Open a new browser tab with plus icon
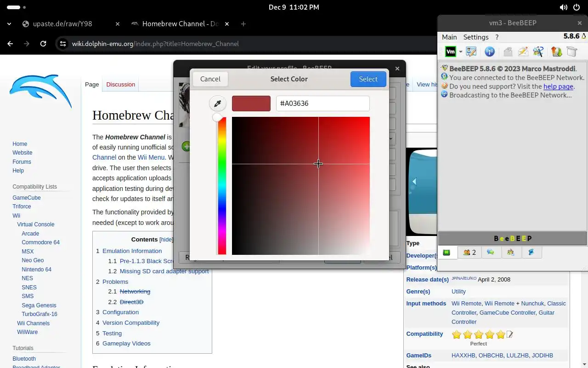588x368 pixels. coord(243,24)
